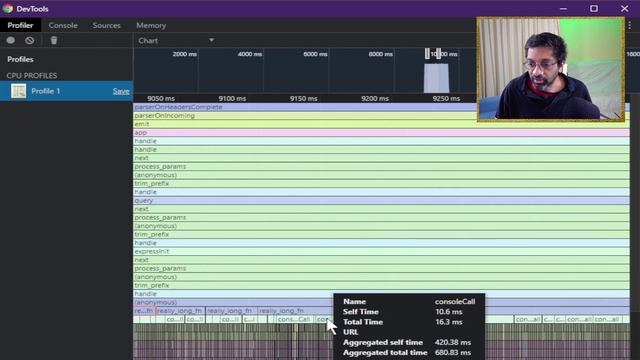Select the query flame bar

point(381,200)
